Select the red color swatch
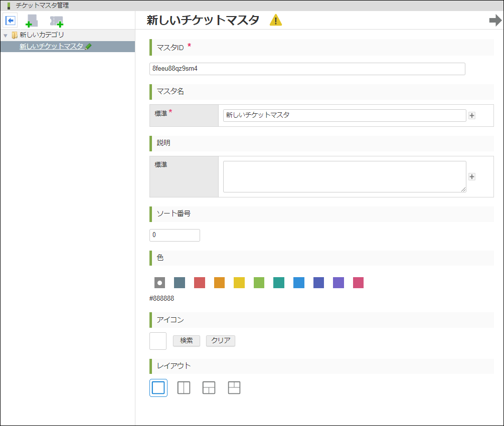This screenshot has height=426, width=504. coord(199,282)
